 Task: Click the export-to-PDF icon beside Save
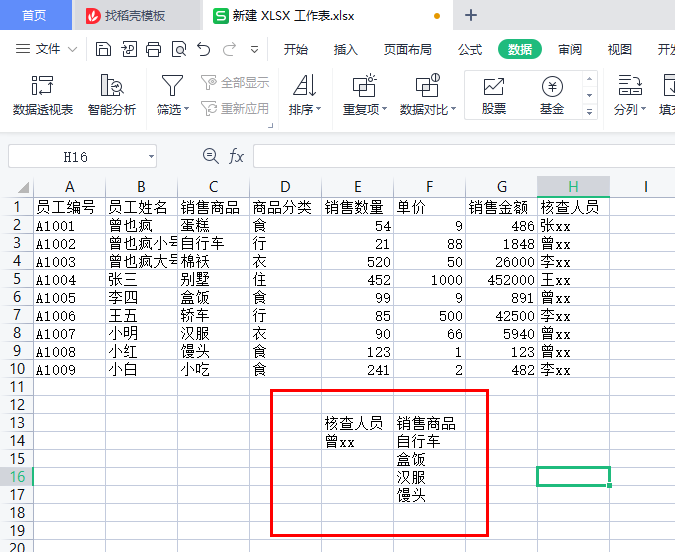click(x=129, y=50)
